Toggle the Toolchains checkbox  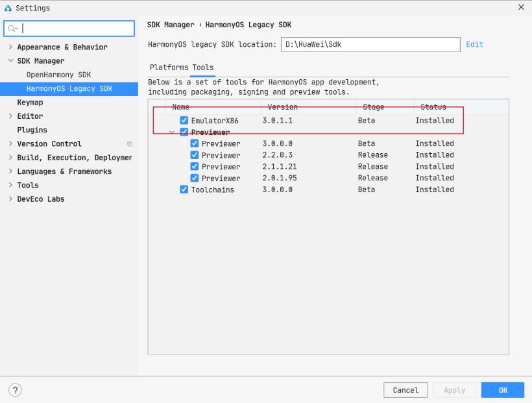pos(184,189)
